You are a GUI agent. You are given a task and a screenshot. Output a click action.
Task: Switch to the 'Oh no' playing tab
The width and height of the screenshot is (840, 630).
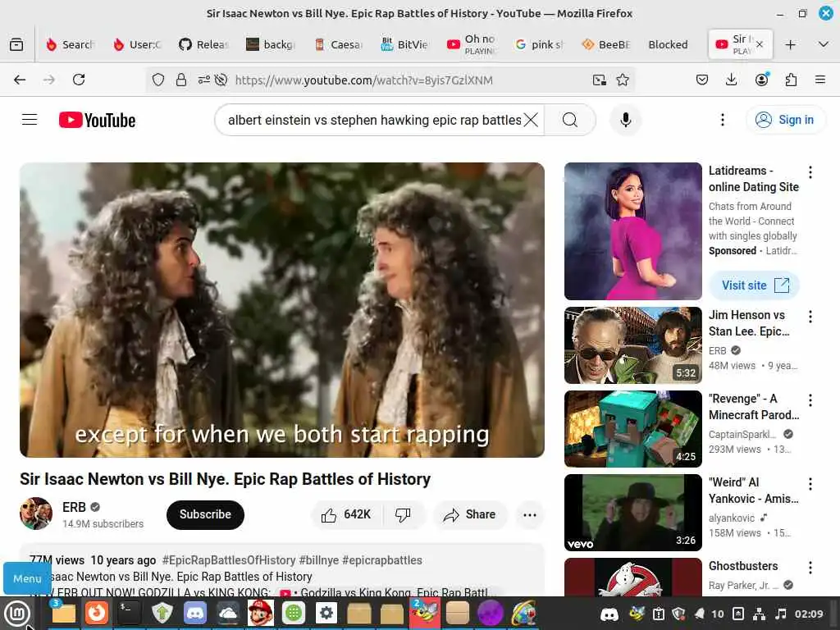[x=472, y=44]
